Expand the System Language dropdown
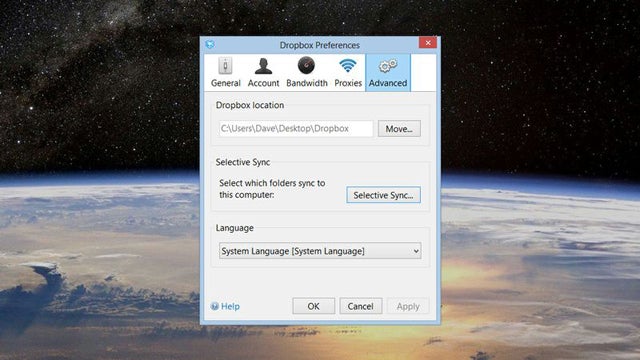Image resolution: width=640 pixels, height=360 pixels. (x=320, y=251)
